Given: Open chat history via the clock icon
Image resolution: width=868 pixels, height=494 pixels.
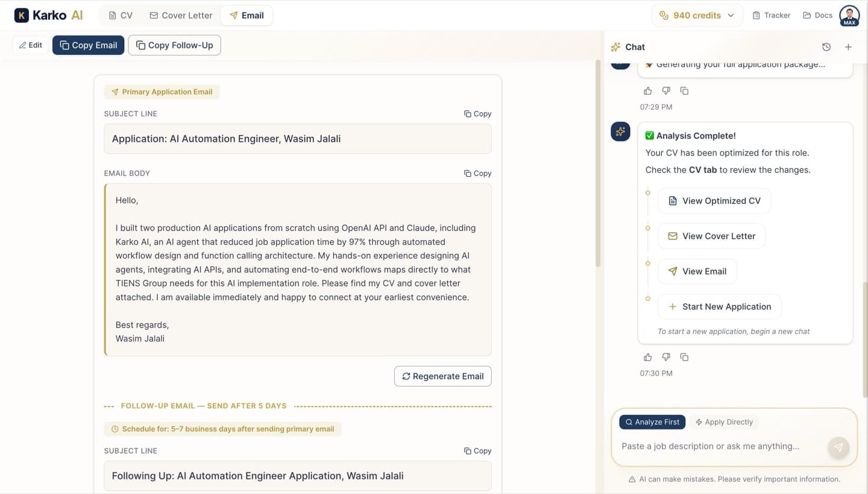Looking at the screenshot, I should (x=826, y=46).
